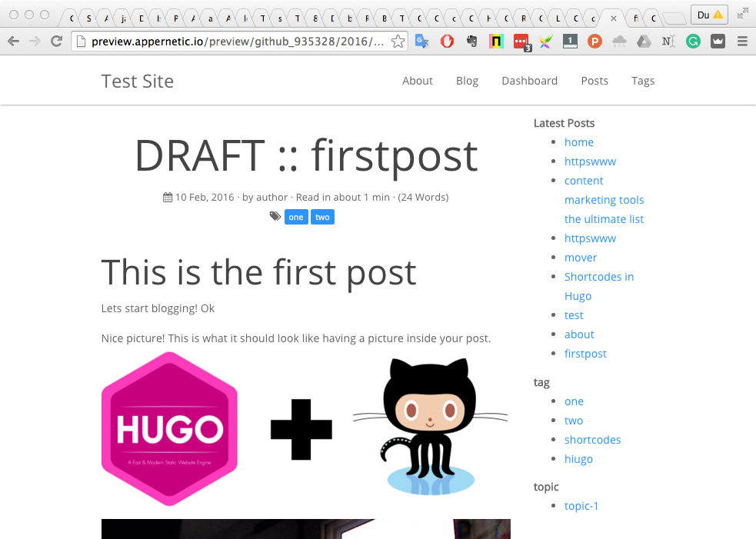Image resolution: width=756 pixels, height=539 pixels.
Task: Click the 'Test Site' title link
Action: (x=138, y=81)
